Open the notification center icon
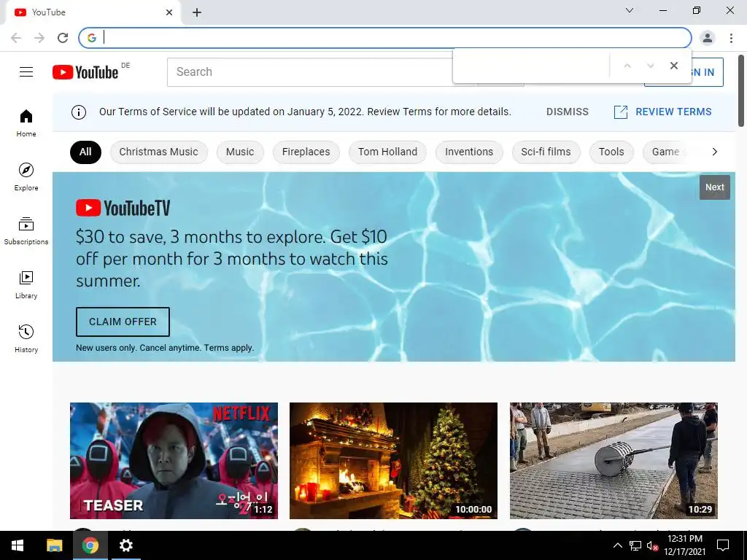Image resolution: width=747 pixels, height=560 pixels. pos(723,545)
